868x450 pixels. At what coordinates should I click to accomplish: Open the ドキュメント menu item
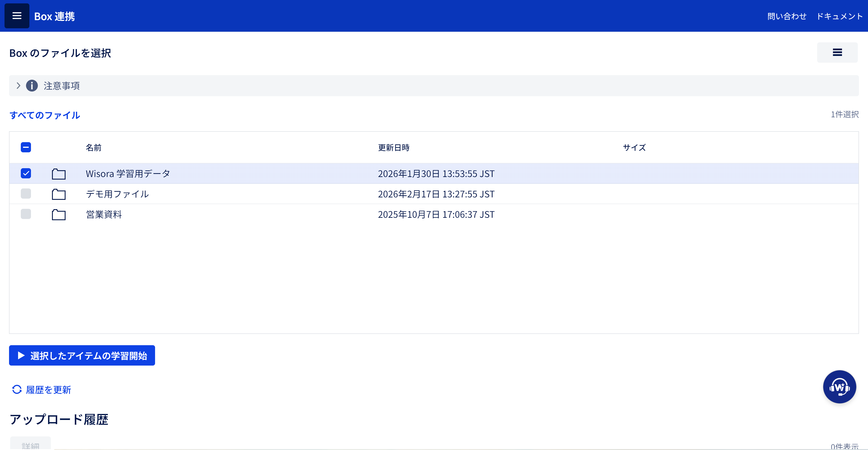tap(839, 16)
